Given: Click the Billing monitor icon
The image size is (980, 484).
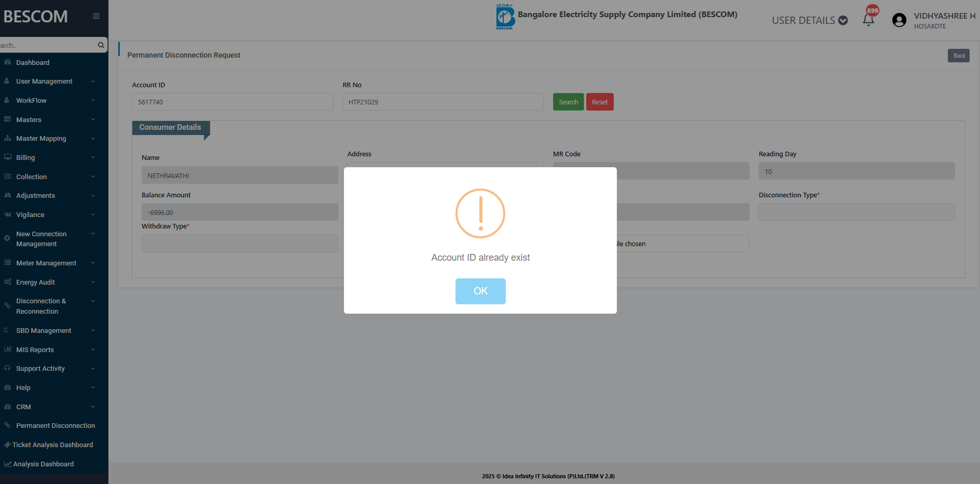Looking at the screenshot, I should click(x=7, y=157).
